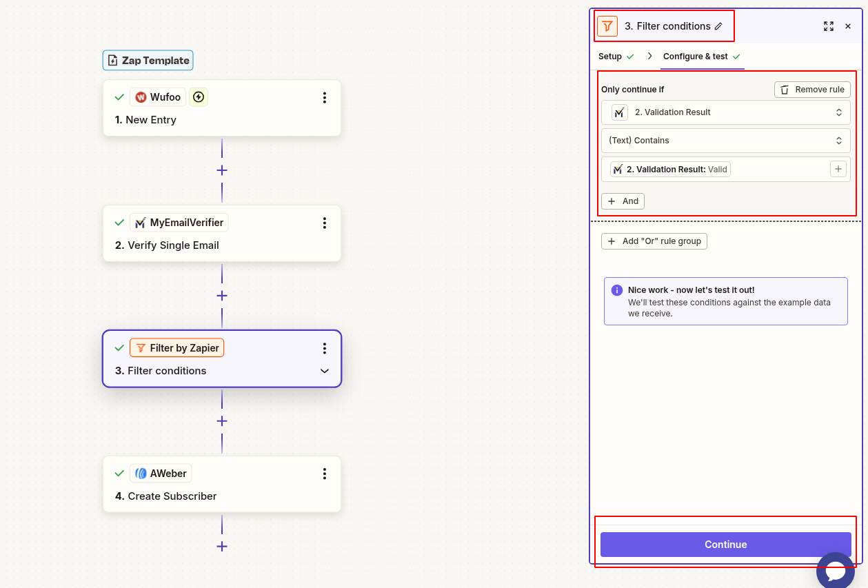Click the plus between steps 3 and 4
This screenshot has height=588, width=868.
221,420
